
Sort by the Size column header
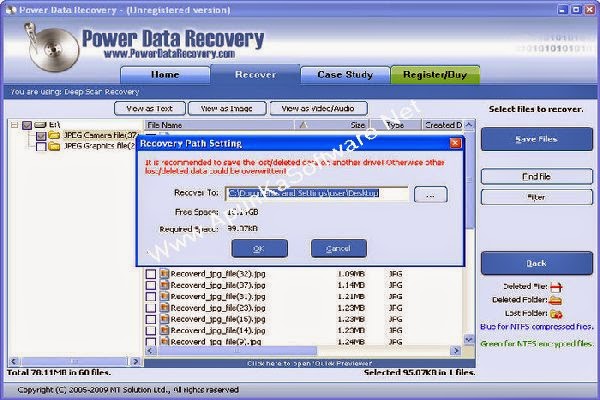coord(331,125)
